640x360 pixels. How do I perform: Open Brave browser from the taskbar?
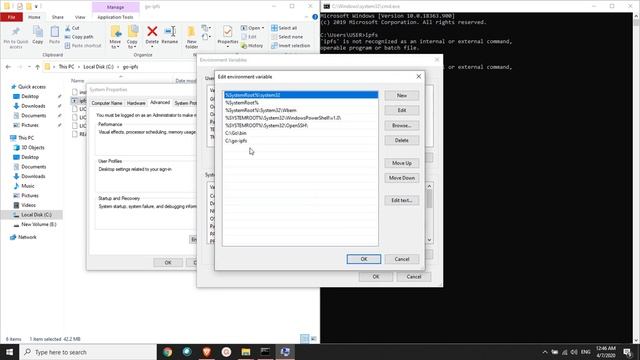coord(207,352)
